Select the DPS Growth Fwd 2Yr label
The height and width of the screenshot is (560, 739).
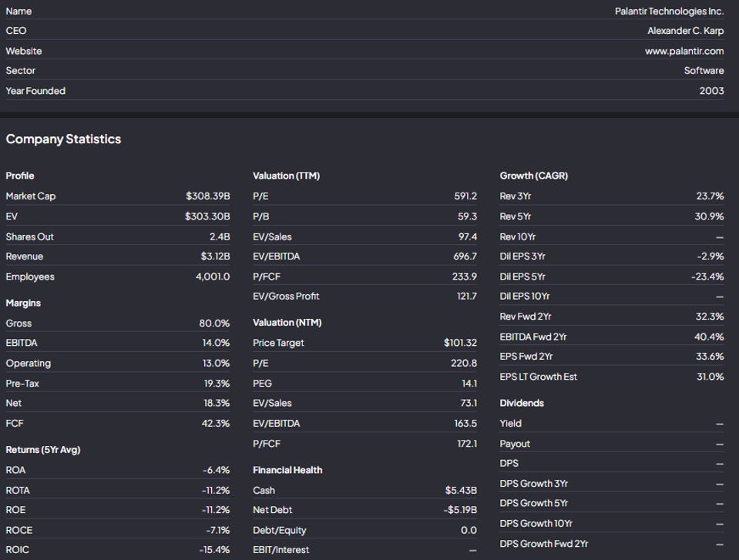pyautogui.click(x=544, y=544)
